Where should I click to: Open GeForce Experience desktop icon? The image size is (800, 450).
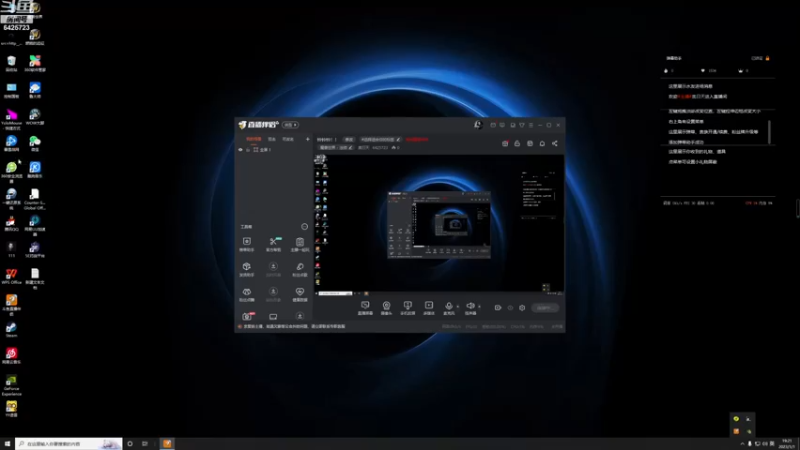pos(11,385)
